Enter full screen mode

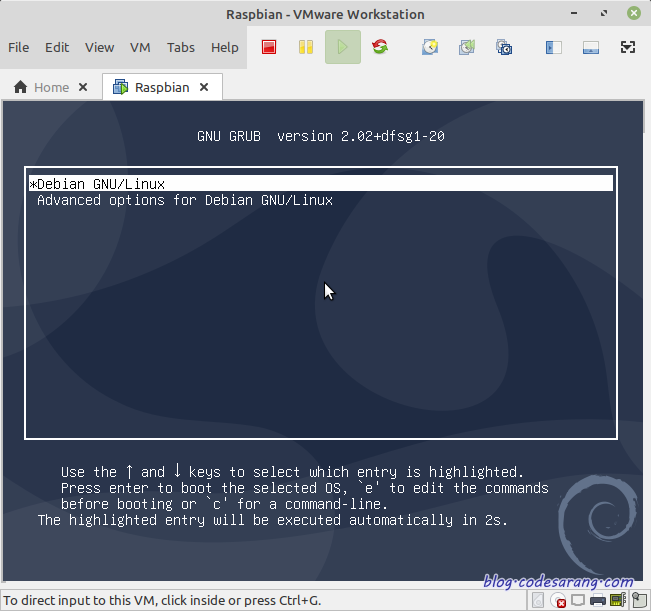click(628, 47)
